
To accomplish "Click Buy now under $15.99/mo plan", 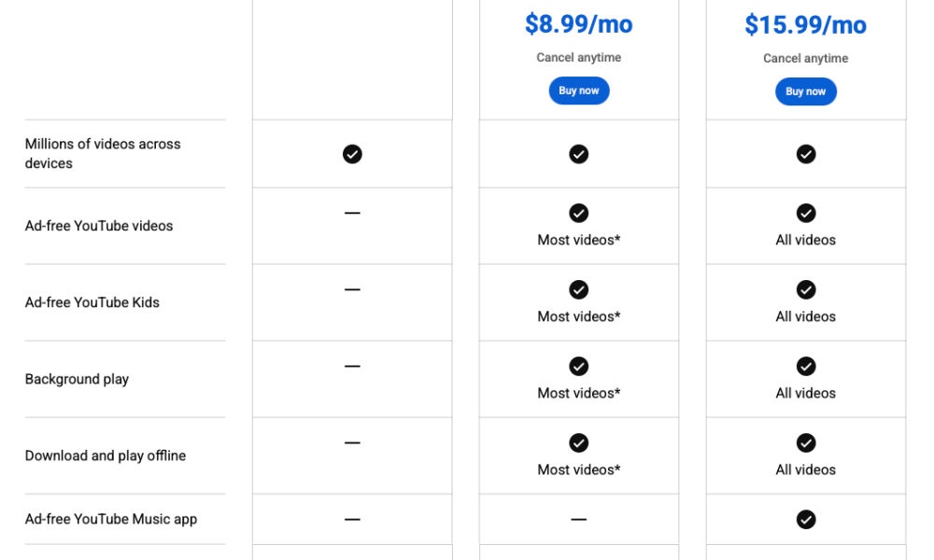I will click(x=805, y=91).
